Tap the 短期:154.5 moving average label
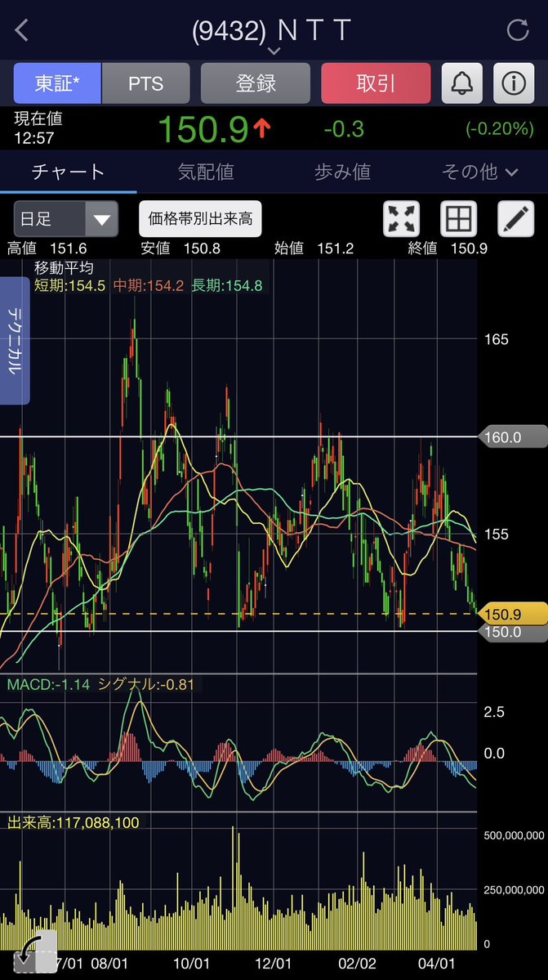This screenshot has width=548, height=980. coord(70,285)
